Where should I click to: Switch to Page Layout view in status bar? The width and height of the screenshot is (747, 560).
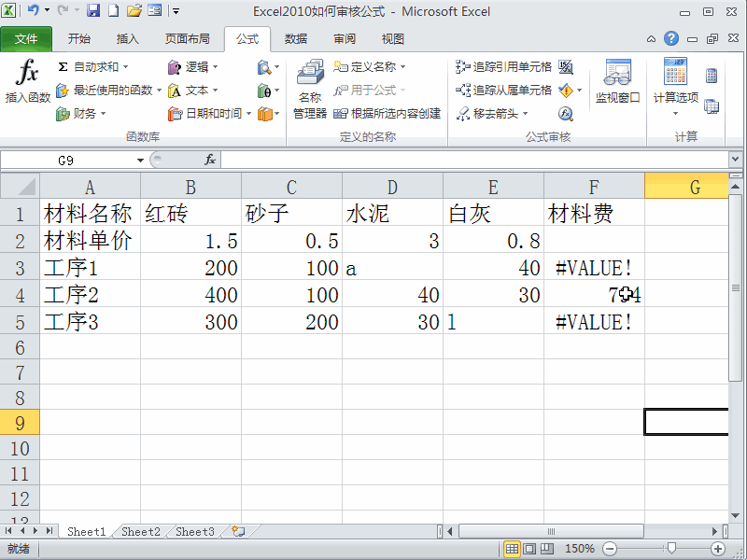point(529,549)
